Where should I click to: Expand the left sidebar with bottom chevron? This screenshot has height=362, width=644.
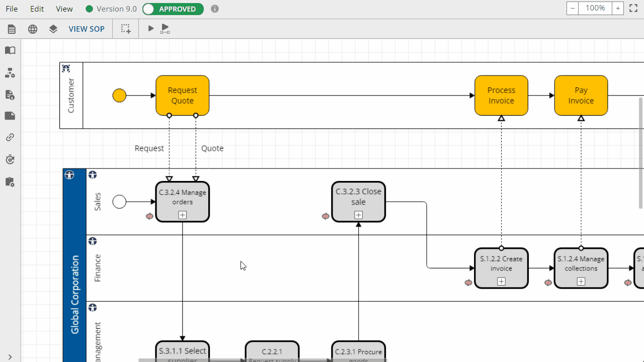coord(10,357)
